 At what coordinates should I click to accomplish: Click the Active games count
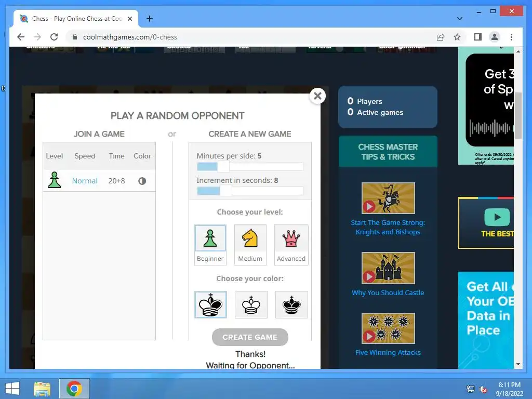click(x=375, y=112)
